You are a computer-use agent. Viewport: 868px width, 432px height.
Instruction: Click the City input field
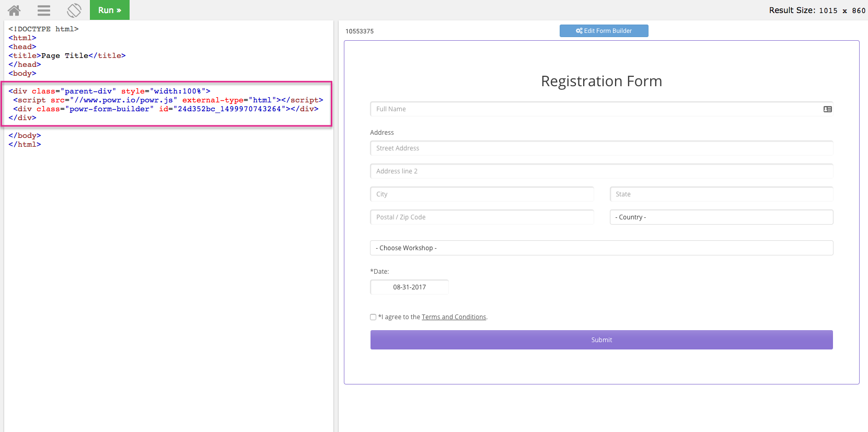[x=482, y=194]
